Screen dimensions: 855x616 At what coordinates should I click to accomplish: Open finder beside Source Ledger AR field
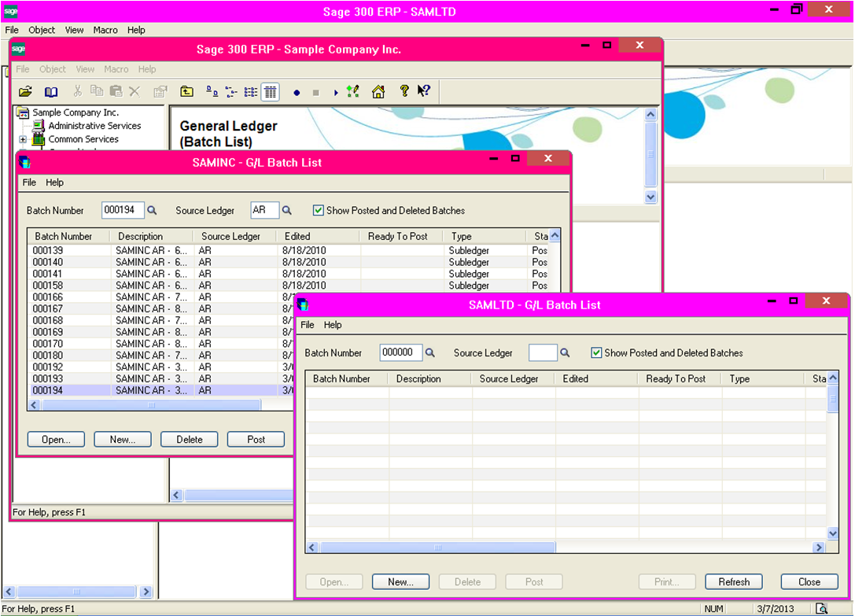tap(287, 210)
